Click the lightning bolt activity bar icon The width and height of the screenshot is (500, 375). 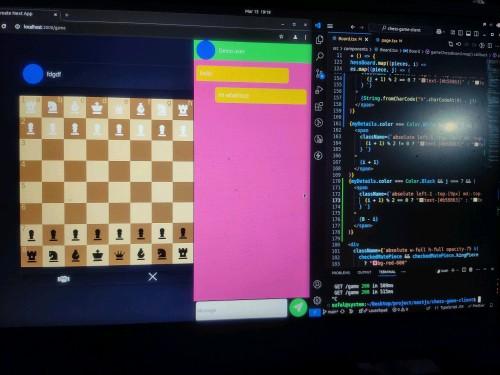[x=318, y=155]
